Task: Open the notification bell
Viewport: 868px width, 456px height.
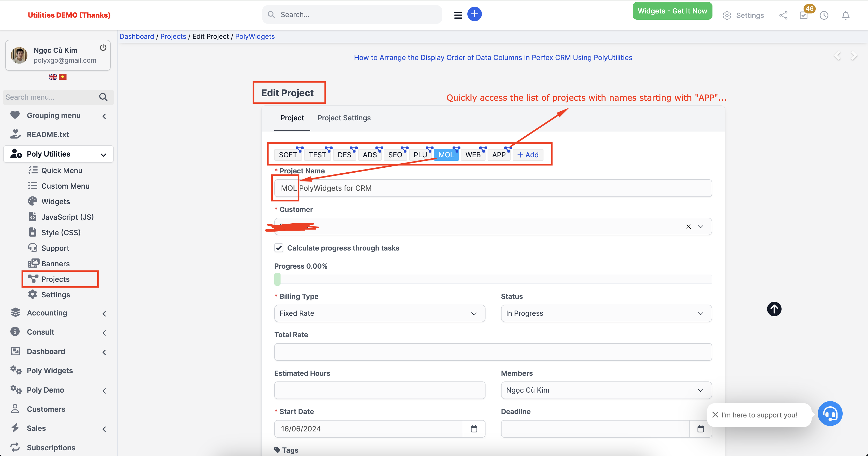Action: tap(846, 15)
